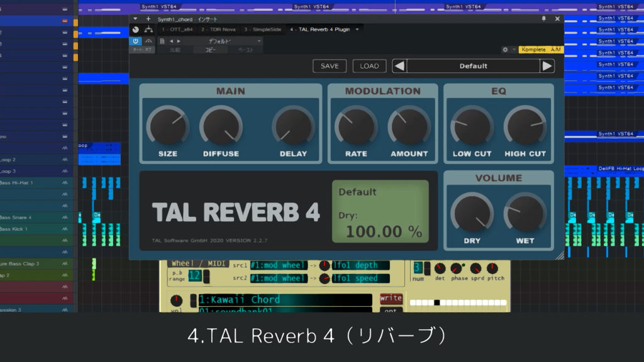Click the Loop 2 track audio icon
This screenshot has width=644, height=362.
point(65,160)
